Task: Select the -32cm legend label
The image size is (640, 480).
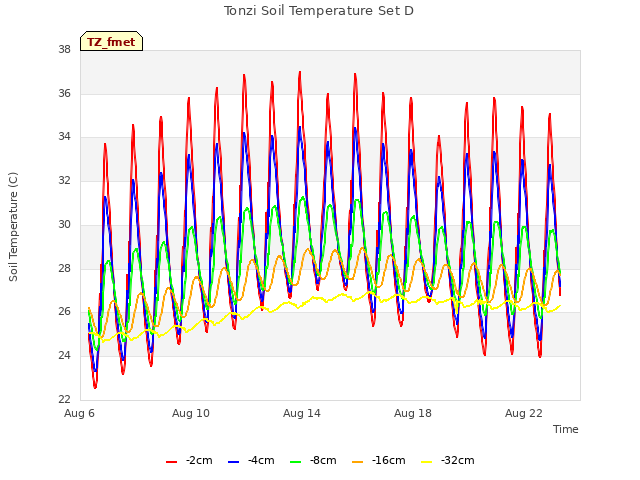Action: 458,460
